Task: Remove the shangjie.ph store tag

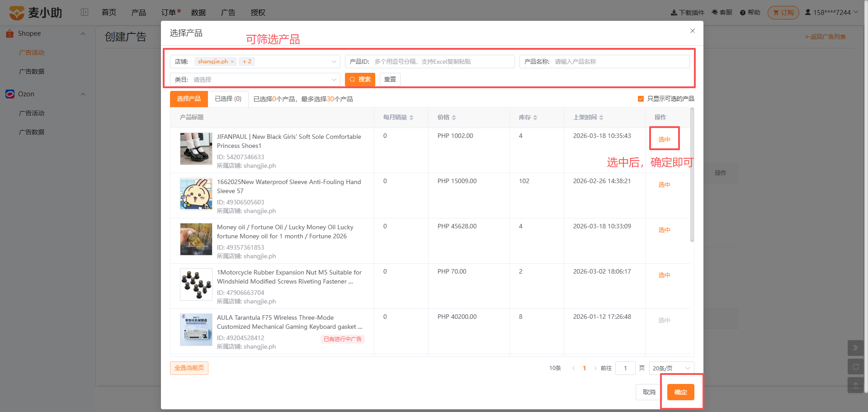Action: coord(232,62)
